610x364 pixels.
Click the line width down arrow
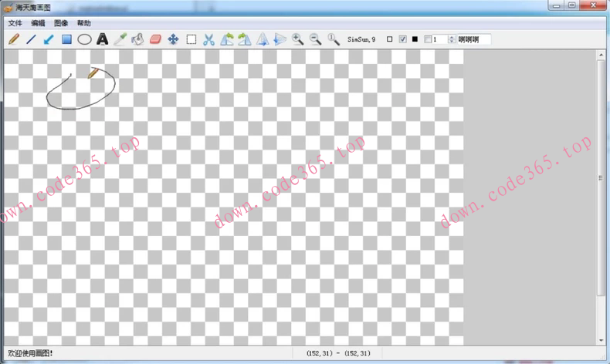[452, 42]
